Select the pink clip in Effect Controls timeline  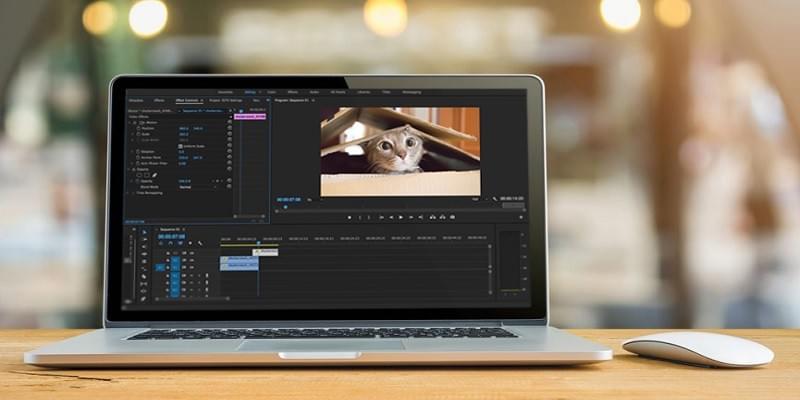coord(250,117)
